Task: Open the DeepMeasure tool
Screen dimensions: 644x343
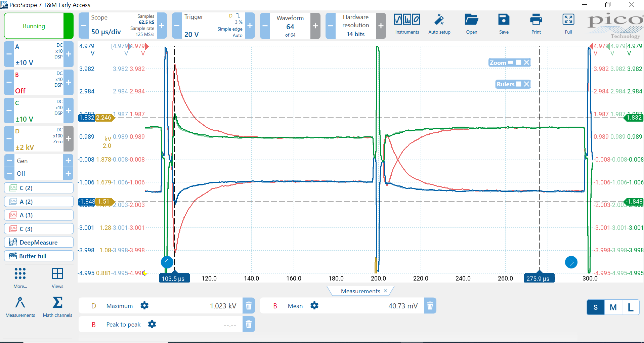Action: (39, 242)
